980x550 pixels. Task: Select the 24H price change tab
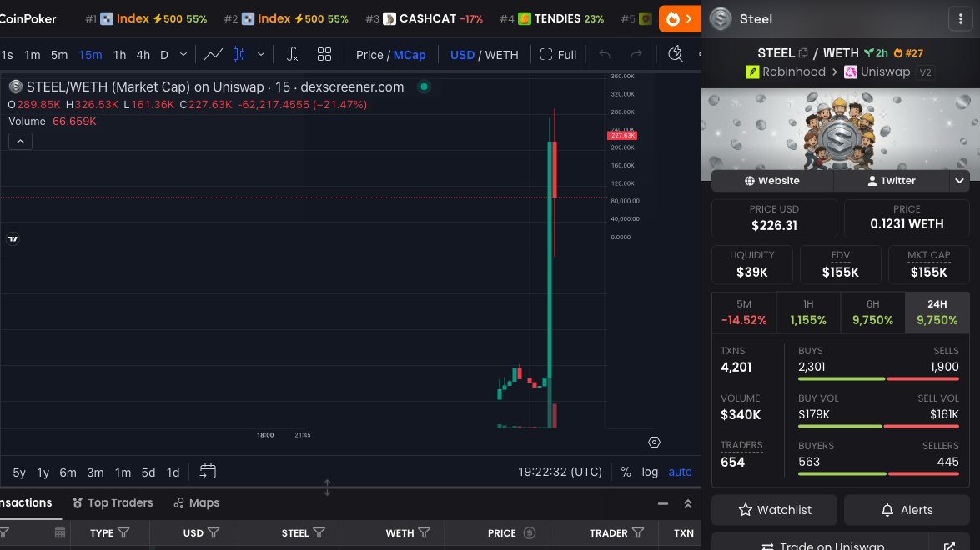coord(937,312)
